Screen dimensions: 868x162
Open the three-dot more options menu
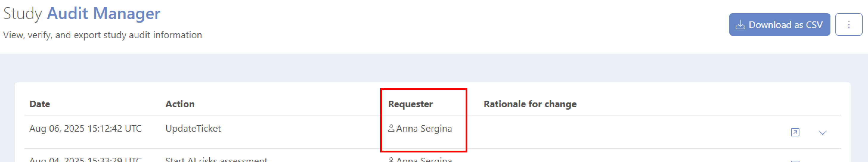click(848, 25)
